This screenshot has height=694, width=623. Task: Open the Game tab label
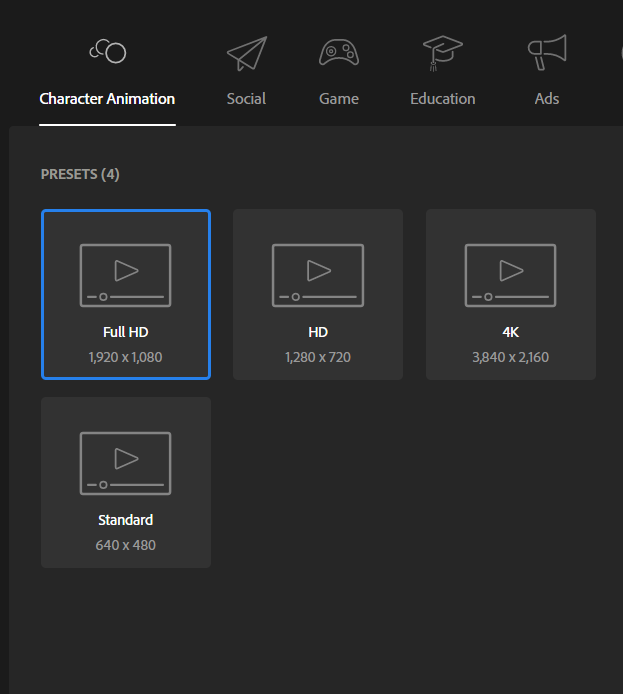pyautogui.click(x=339, y=99)
